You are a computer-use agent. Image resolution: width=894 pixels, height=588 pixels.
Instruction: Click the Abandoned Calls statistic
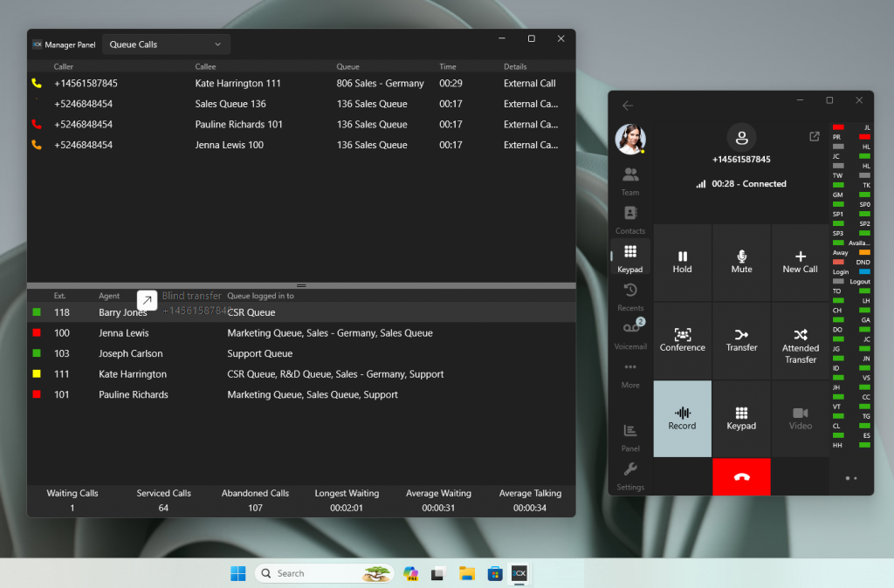[255, 500]
